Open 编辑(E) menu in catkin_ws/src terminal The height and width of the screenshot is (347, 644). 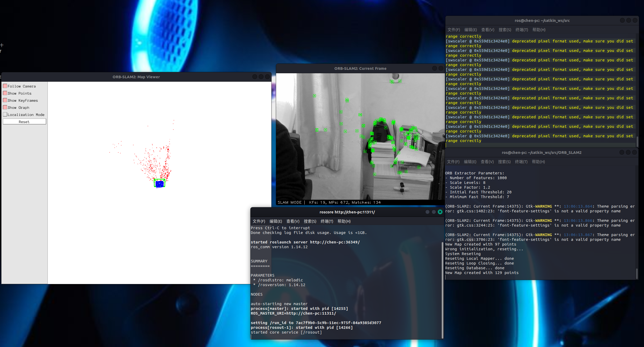(x=470, y=30)
